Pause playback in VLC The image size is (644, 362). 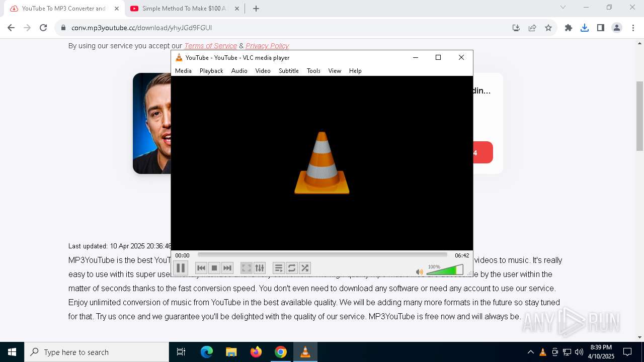click(x=181, y=268)
